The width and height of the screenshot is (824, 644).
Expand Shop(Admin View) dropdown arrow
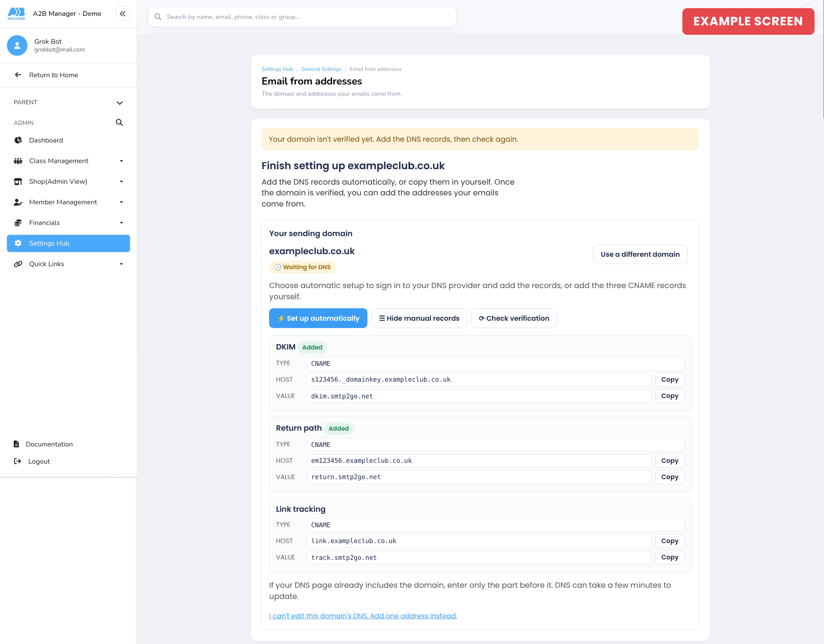pyautogui.click(x=121, y=182)
